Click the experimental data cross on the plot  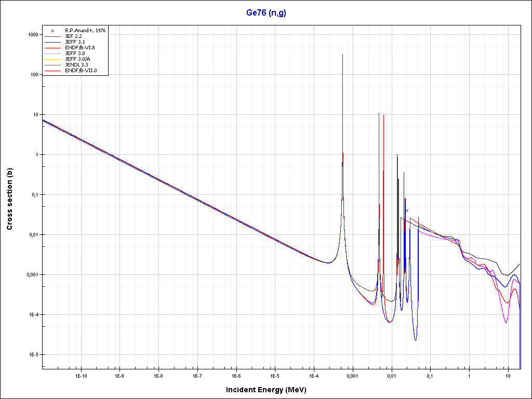[x=407, y=210]
